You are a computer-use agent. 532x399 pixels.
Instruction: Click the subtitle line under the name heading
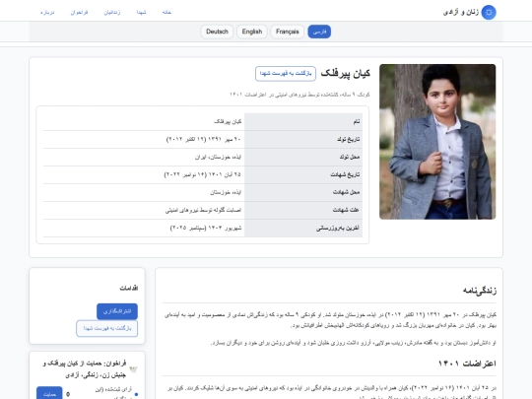(x=299, y=95)
